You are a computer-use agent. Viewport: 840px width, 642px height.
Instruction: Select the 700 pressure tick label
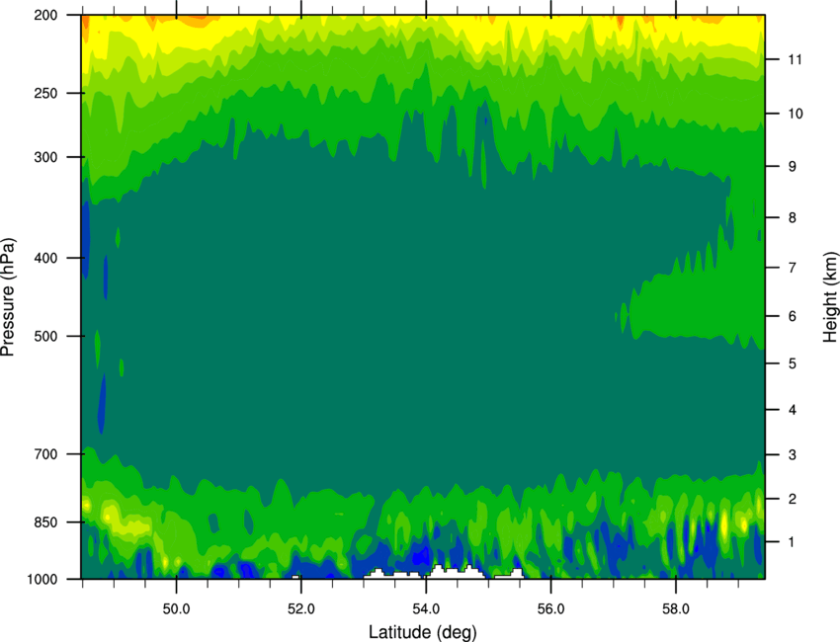click(45, 453)
